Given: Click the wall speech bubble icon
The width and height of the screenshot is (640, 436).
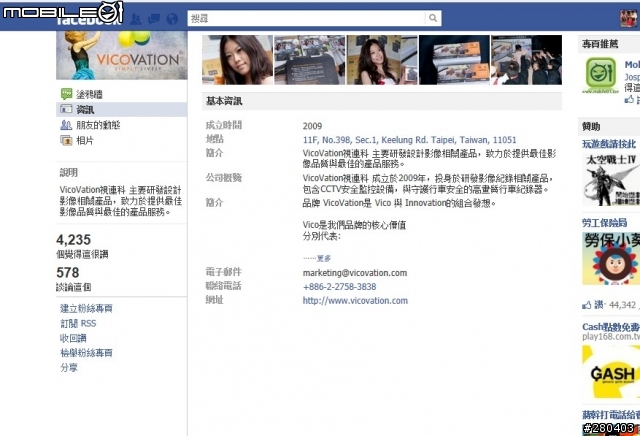Looking at the screenshot, I should coord(66,94).
